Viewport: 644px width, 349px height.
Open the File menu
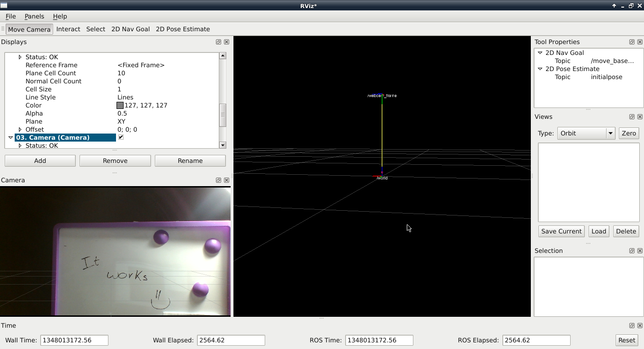click(x=10, y=17)
